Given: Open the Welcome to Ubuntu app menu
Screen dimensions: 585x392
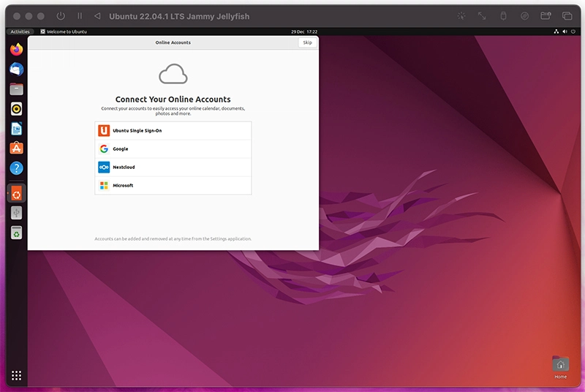Looking at the screenshot, I should pyautogui.click(x=64, y=31).
